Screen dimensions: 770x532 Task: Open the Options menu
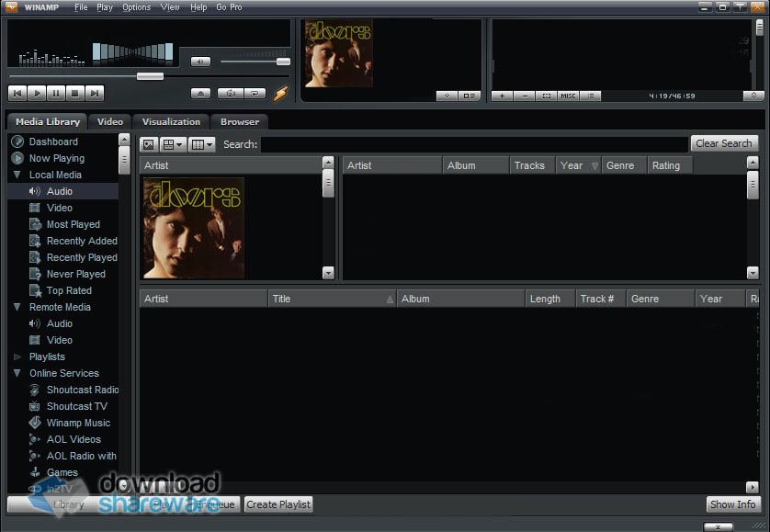(137, 6)
